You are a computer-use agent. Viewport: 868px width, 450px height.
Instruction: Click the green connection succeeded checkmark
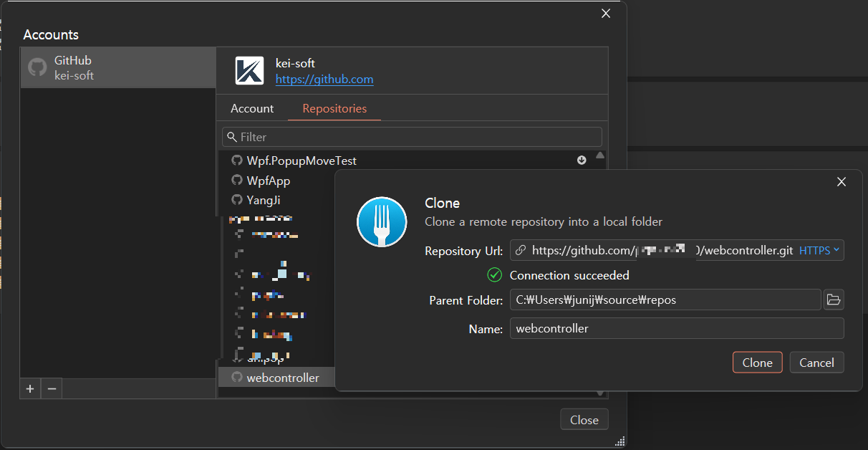coord(495,275)
